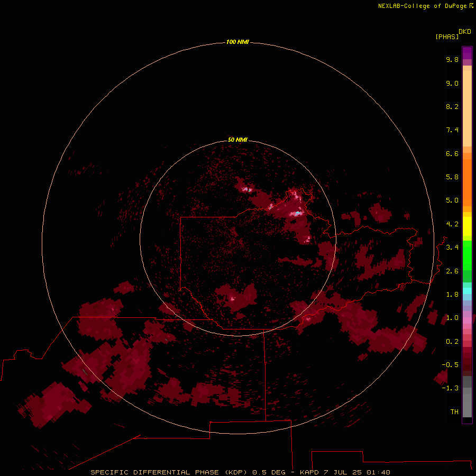The width and height of the screenshot is (476, 476).
Task: Click the 0.5 DEG elevation text
Action: 269,472
